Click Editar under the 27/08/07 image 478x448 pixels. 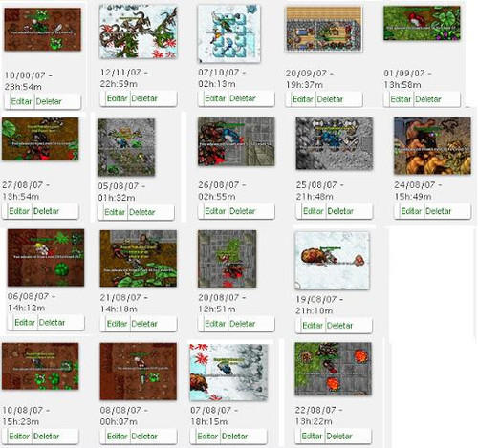point(19,211)
